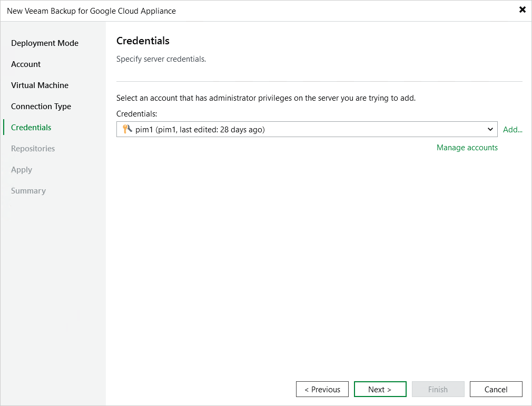This screenshot has width=532, height=406.
Task: Click the greyed-out Finish button
Action: point(438,389)
